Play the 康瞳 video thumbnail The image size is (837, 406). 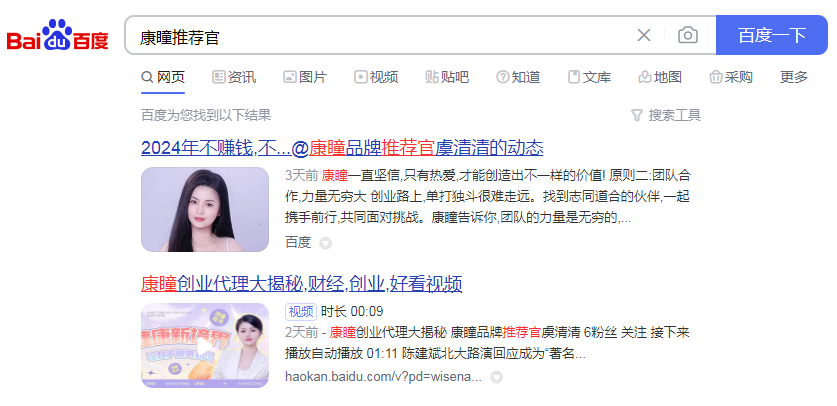click(x=205, y=345)
